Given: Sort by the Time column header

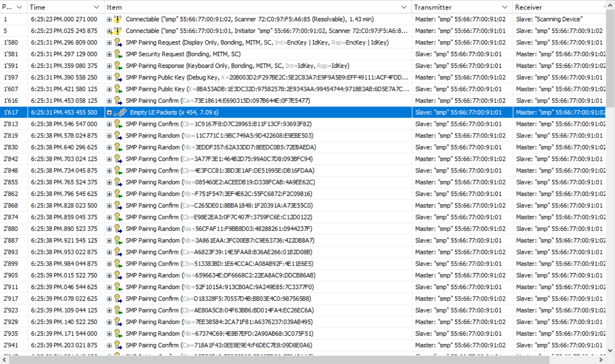Looking at the screenshot, I should point(37,7).
